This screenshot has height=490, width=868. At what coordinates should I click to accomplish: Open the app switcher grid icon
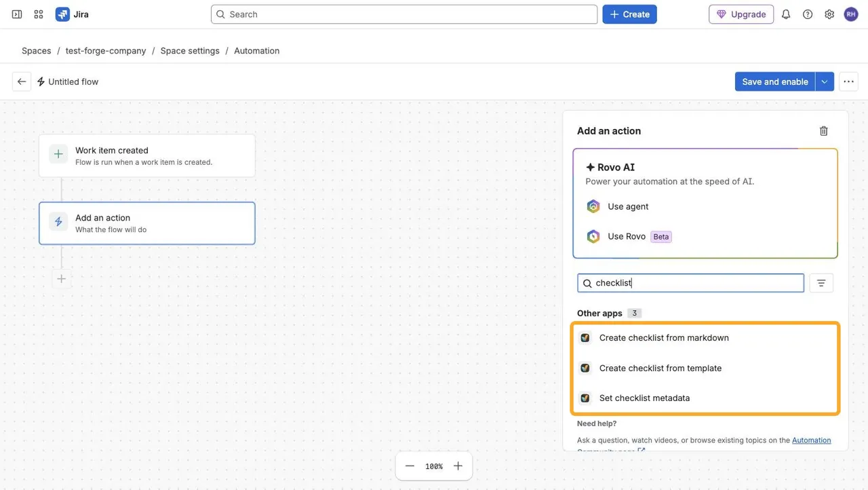[39, 14]
